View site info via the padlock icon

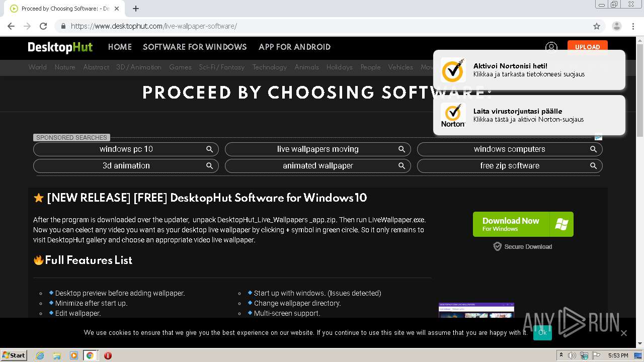tap(63, 26)
